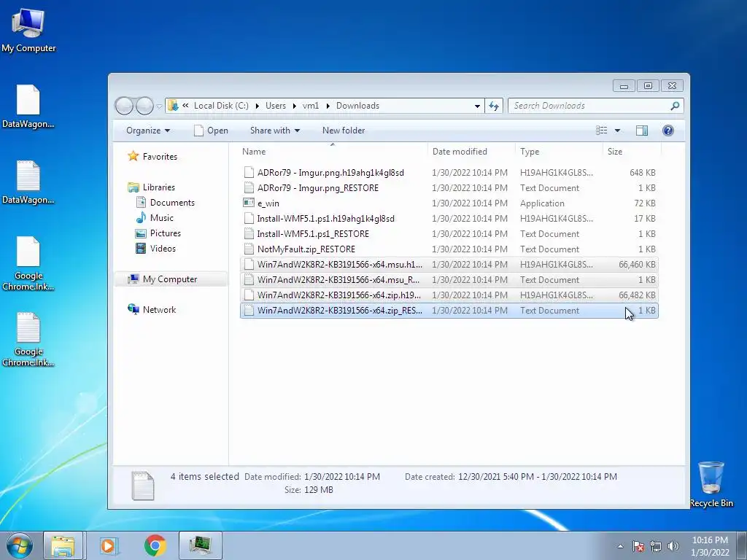
Task: Expand arrow after Users in breadcrumb
Action: pos(295,106)
